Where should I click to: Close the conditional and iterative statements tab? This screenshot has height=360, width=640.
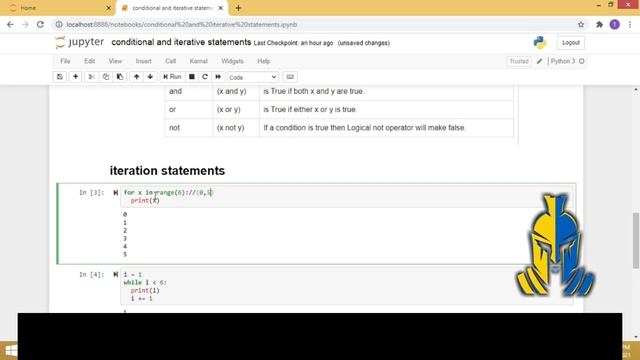tap(220, 8)
